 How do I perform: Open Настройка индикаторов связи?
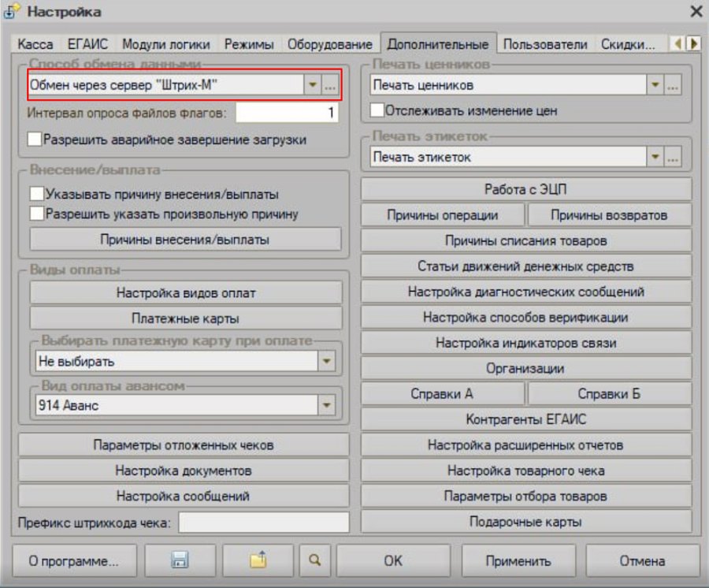click(x=526, y=343)
